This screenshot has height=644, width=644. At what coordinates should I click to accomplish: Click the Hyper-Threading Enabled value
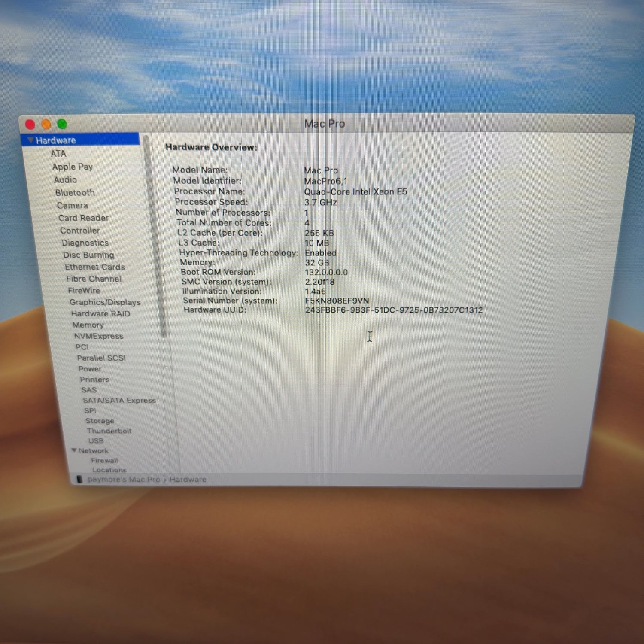[320, 253]
